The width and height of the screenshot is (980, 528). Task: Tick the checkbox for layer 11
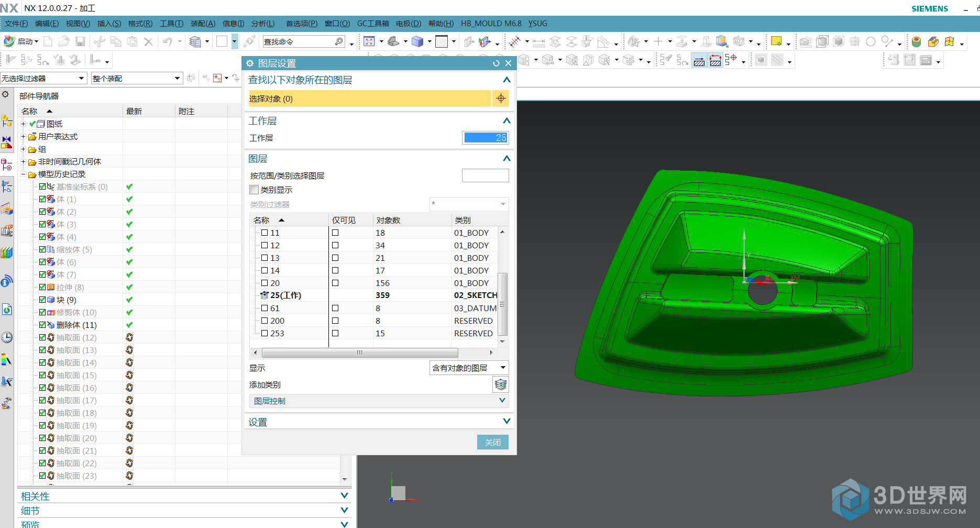(x=265, y=233)
